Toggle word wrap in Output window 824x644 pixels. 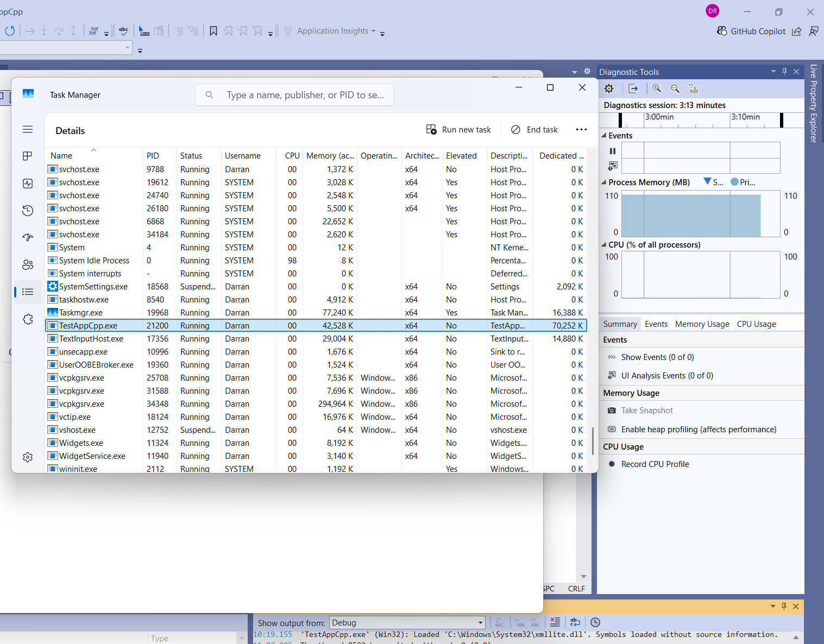(x=575, y=622)
